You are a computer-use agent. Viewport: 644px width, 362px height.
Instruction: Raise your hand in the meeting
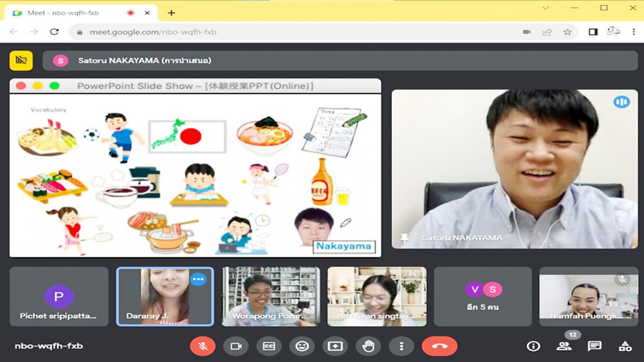tap(369, 346)
